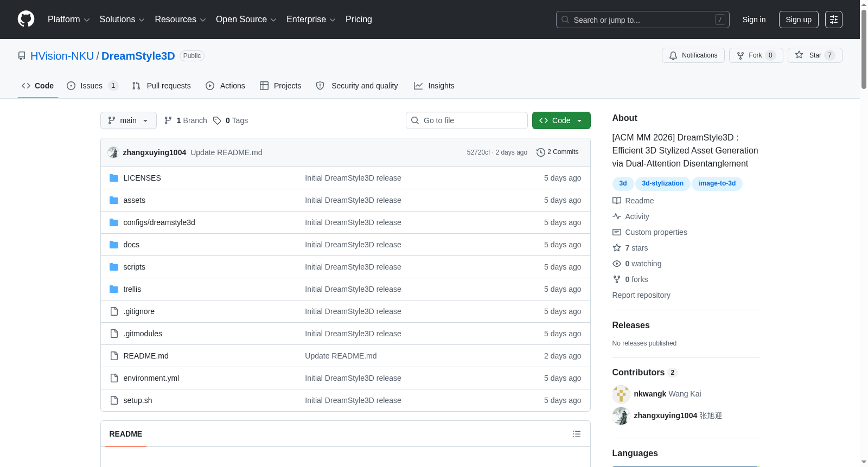Click the zhangxuying1004 avatar in commit bar
This screenshot has width=868, height=467.
point(113,152)
